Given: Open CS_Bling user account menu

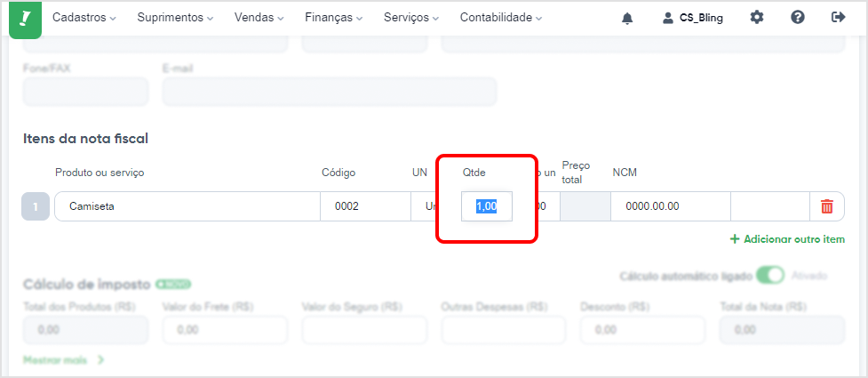Looking at the screenshot, I should click(693, 18).
